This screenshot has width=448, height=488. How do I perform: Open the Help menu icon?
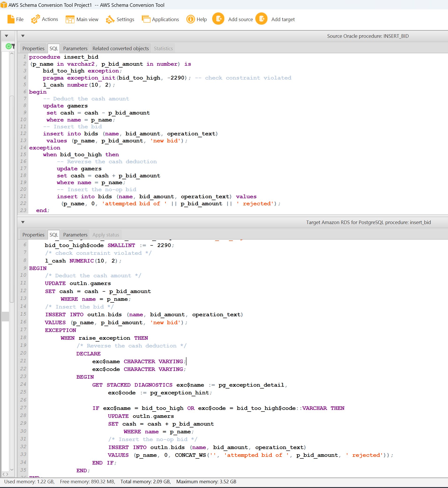coord(191,19)
